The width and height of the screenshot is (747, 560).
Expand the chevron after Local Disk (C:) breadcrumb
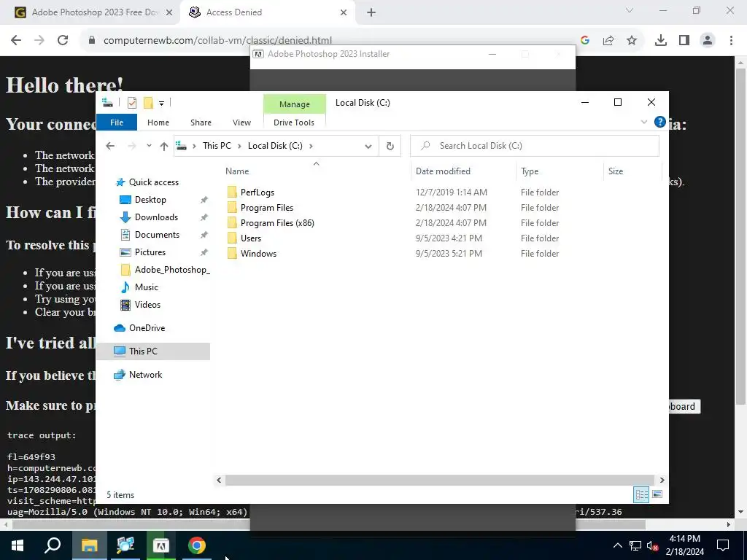tap(311, 146)
